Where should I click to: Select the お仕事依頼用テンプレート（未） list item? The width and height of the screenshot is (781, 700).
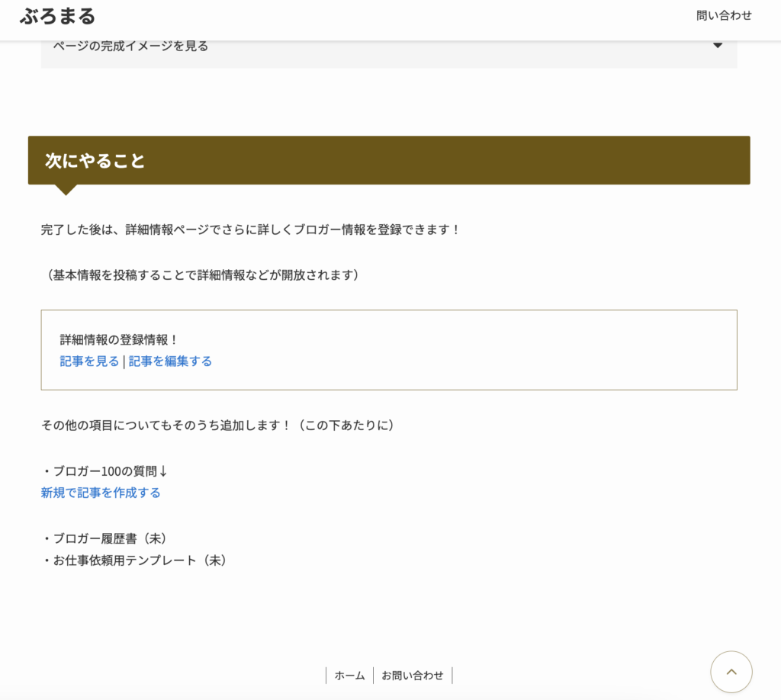pos(135,560)
